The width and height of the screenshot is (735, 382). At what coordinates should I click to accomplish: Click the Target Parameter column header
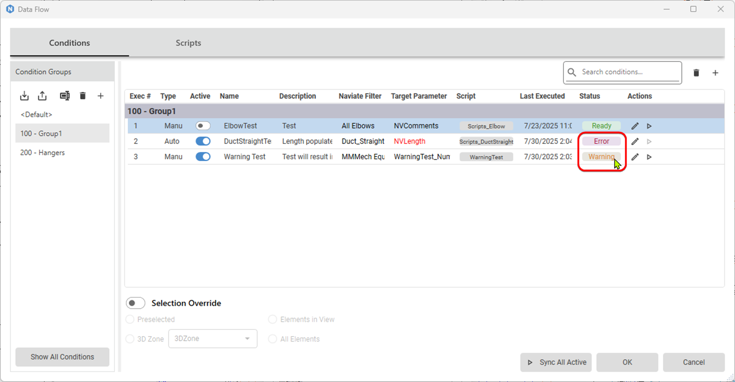(419, 96)
